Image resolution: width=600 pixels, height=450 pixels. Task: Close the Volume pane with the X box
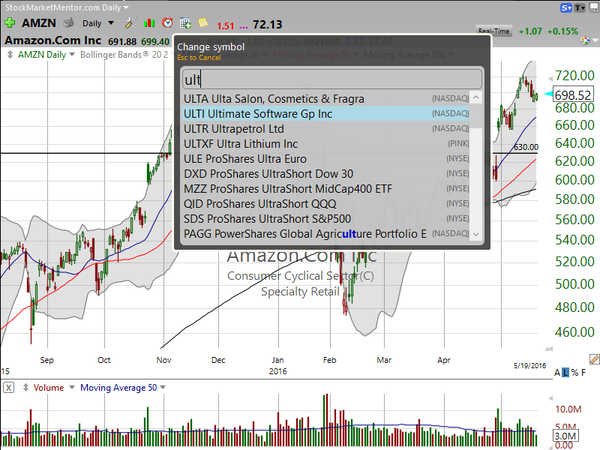coord(8,388)
